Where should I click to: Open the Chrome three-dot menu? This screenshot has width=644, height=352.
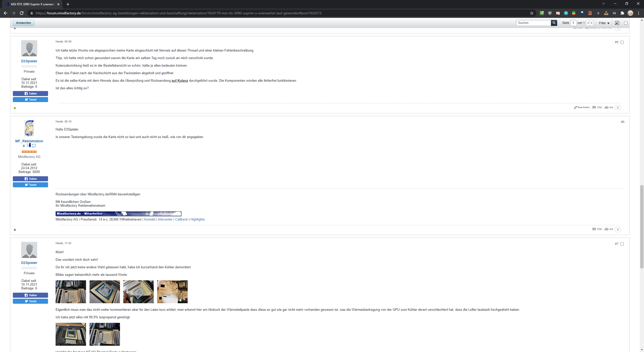click(x=638, y=13)
